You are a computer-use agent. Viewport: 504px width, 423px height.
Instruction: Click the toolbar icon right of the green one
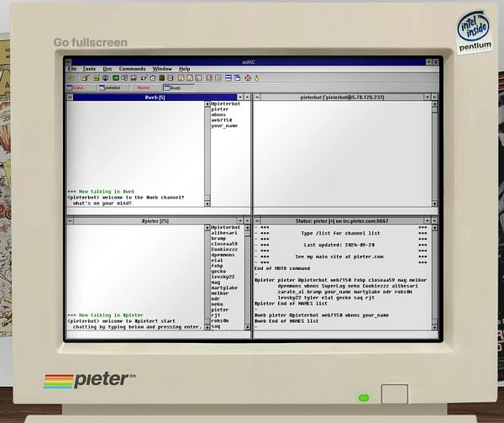(x=124, y=78)
